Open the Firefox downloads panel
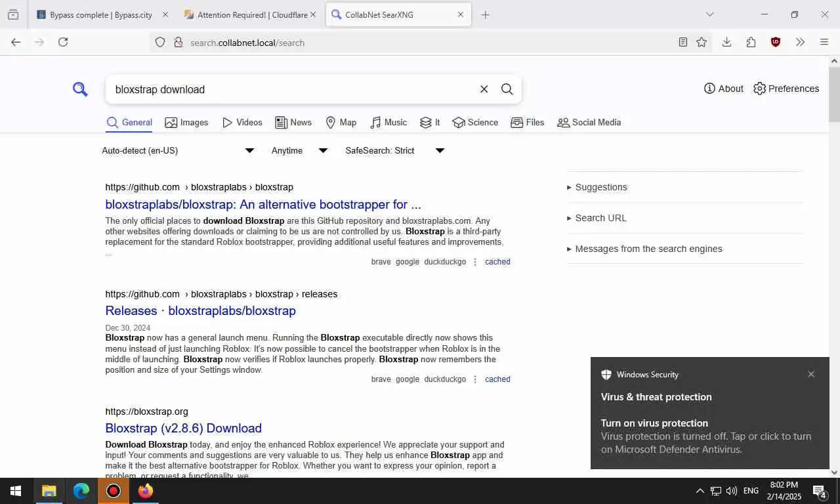The width and height of the screenshot is (840, 504). (726, 42)
